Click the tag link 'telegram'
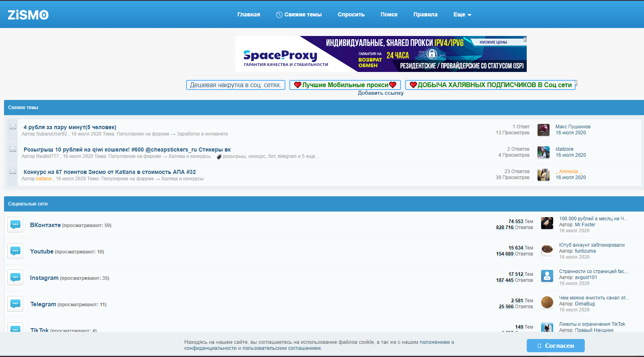The height and width of the screenshot is (357, 644). coord(287,156)
